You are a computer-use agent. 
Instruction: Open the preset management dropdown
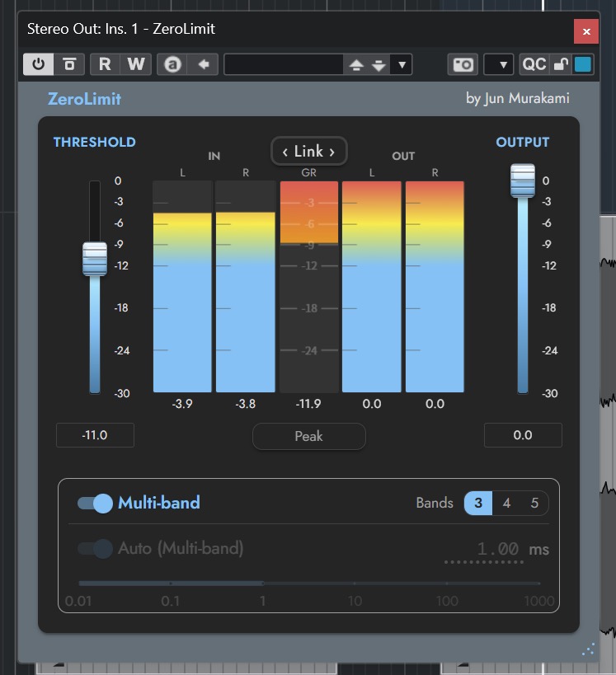pyautogui.click(x=402, y=65)
